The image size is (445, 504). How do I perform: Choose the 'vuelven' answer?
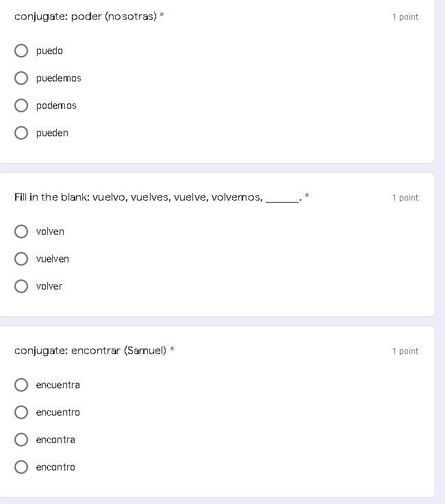[21, 259]
